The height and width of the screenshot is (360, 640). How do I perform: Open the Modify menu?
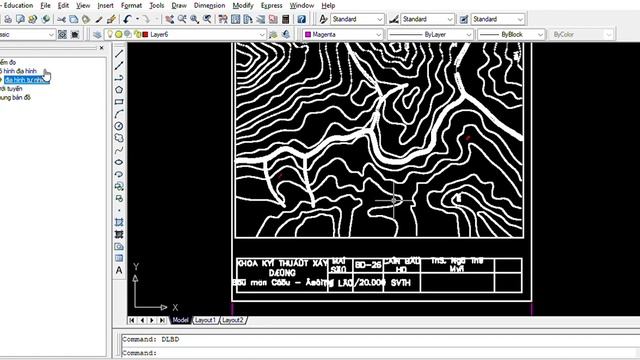click(x=243, y=5)
